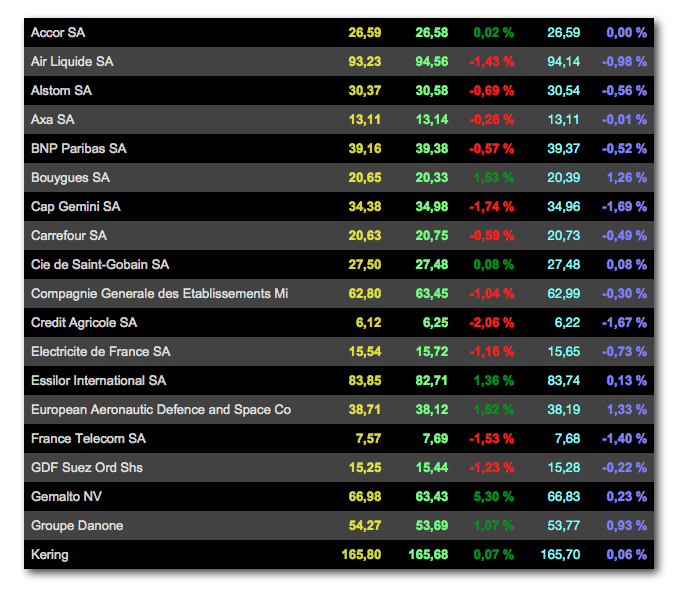Click Credit Agricole purple change -1,67 %
This screenshot has width=688, height=603.
[x=624, y=323]
